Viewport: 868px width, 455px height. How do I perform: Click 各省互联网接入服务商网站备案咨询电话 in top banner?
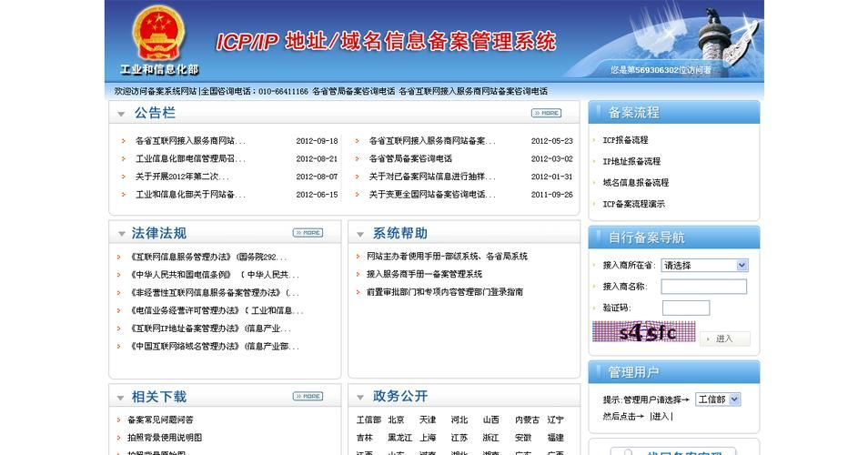473,91
